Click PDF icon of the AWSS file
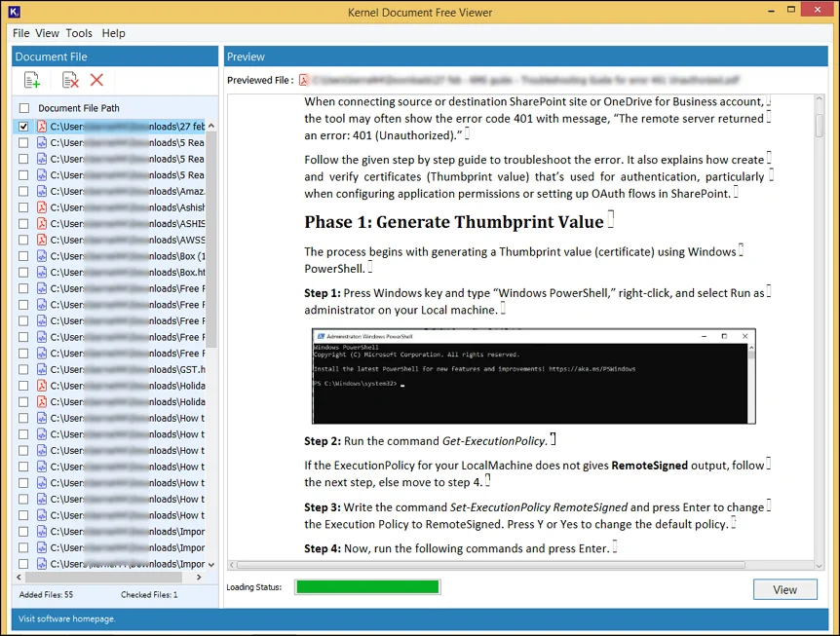This screenshot has width=840, height=636. pos(42,240)
